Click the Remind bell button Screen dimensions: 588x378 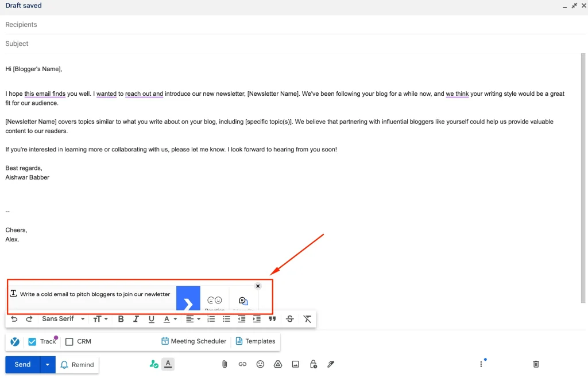(x=77, y=364)
